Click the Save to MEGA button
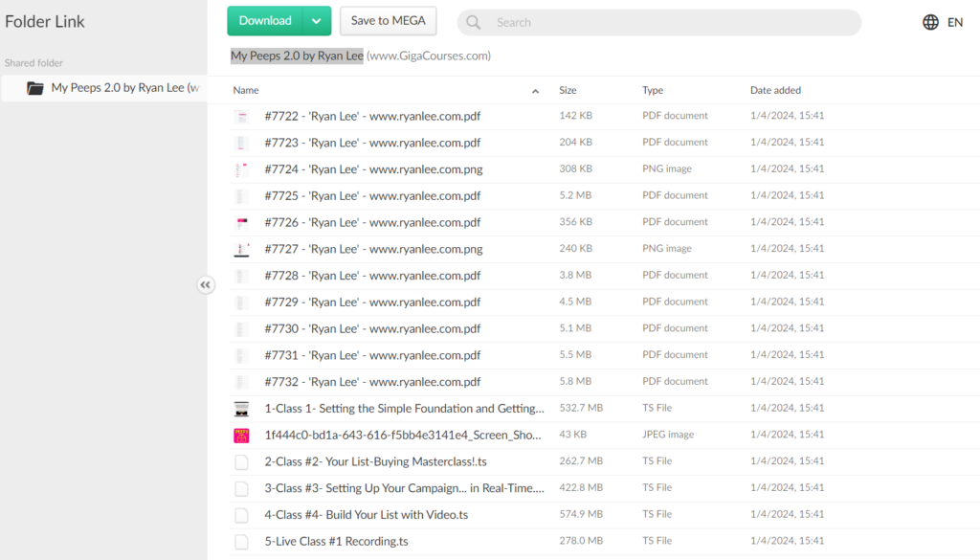This screenshot has height=560, width=980. coord(388,21)
